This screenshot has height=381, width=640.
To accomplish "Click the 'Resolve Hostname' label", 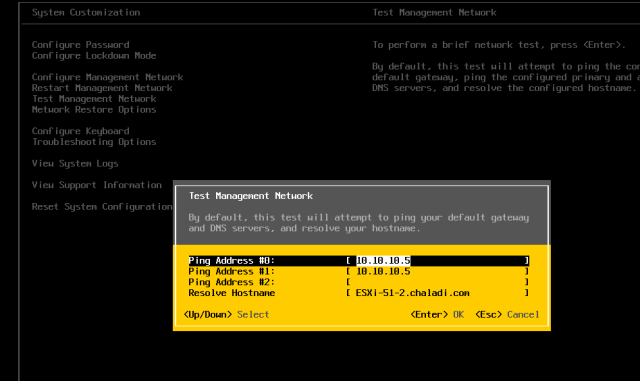I will click(x=231, y=293).
